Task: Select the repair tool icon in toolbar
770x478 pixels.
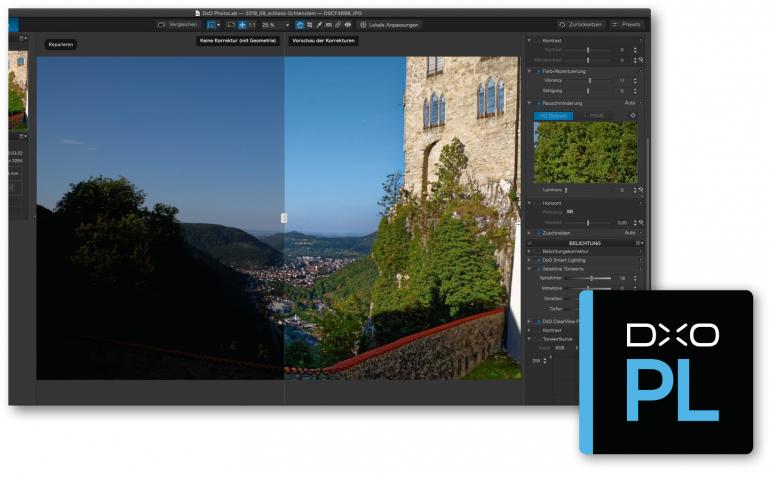Action: (338, 25)
